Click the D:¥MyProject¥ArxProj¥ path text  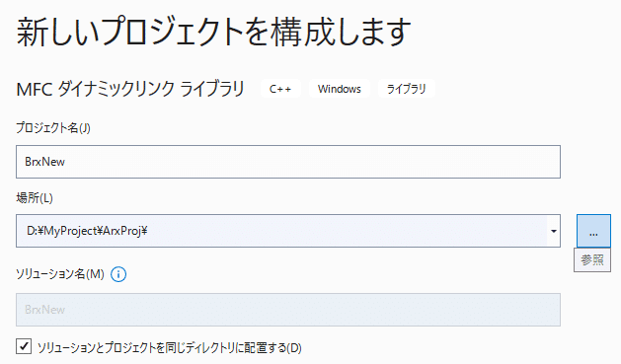point(87,231)
